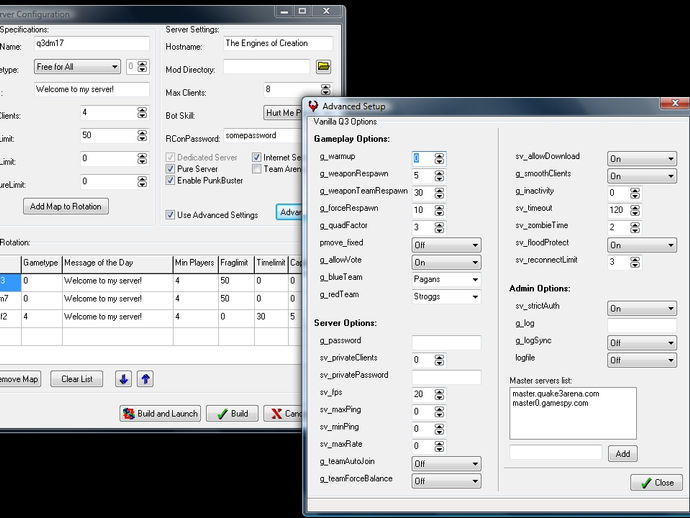The width and height of the screenshot is (690, 518).
Task: Adjust the g_weaponRespawn spinner
Action: click(439, 176)
